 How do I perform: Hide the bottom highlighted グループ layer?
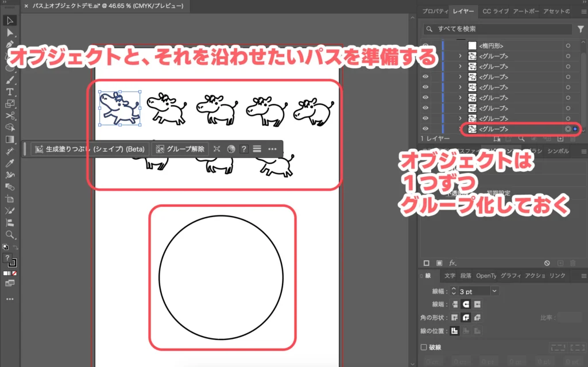tap(425, 129)
